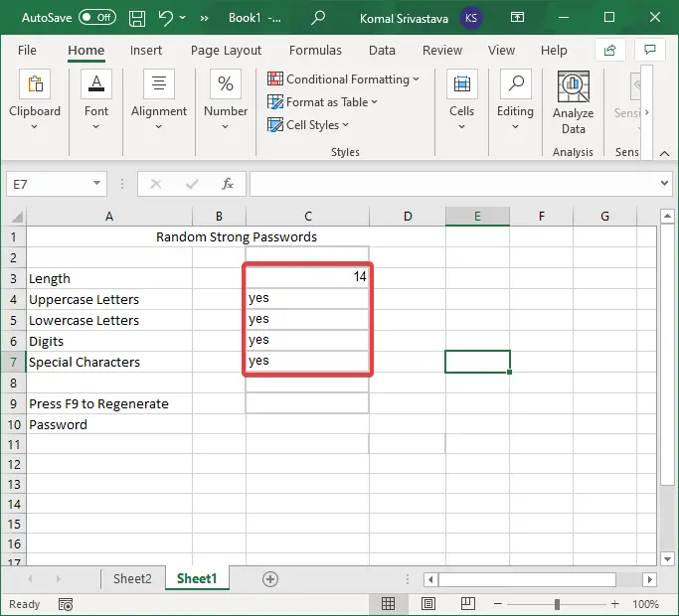Switch to the Formulas tab
679x616 pixels.
coord(315,51)
